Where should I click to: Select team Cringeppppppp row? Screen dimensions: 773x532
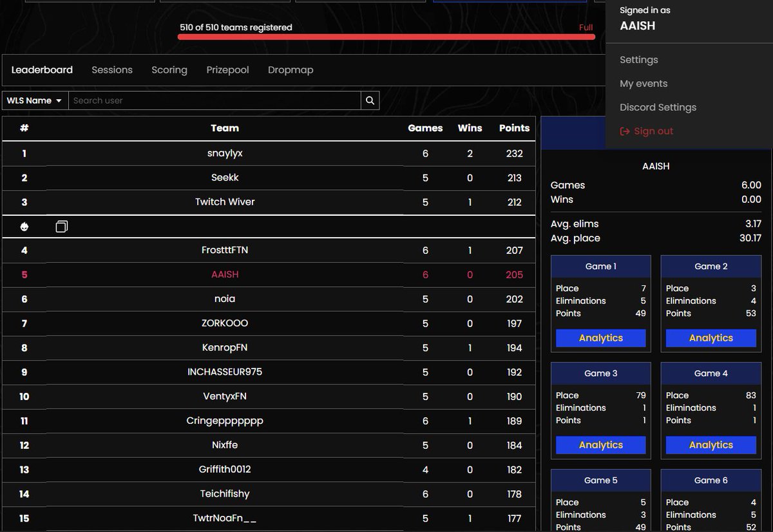coord(269,421)
